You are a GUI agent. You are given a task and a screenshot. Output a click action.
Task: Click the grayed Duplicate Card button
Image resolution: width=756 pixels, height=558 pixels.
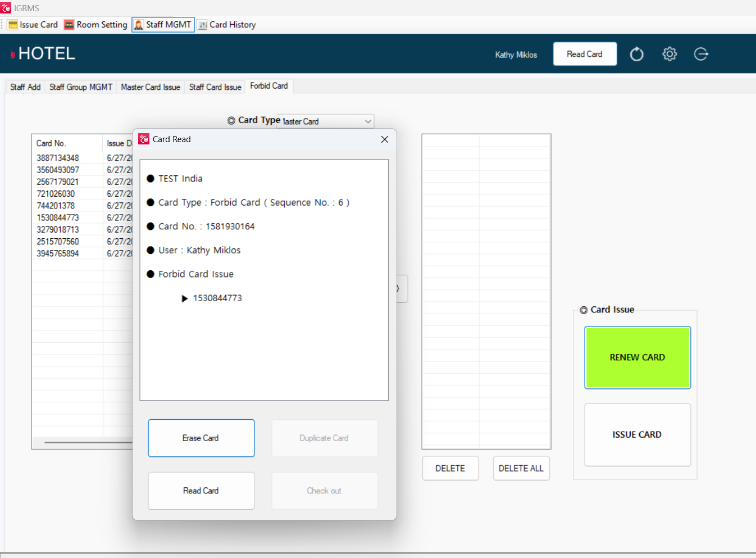pos(325,438)
